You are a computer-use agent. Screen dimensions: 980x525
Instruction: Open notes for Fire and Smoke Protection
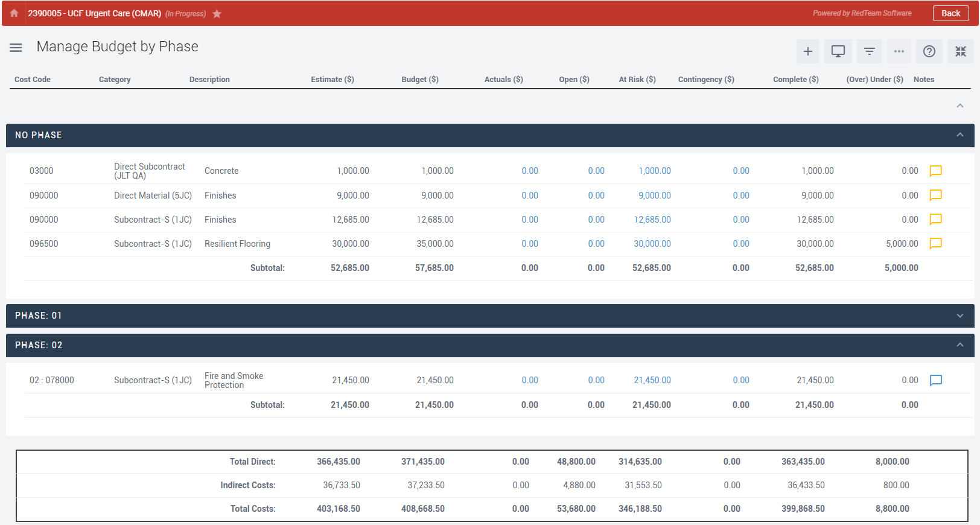click(x=935, y=380)
